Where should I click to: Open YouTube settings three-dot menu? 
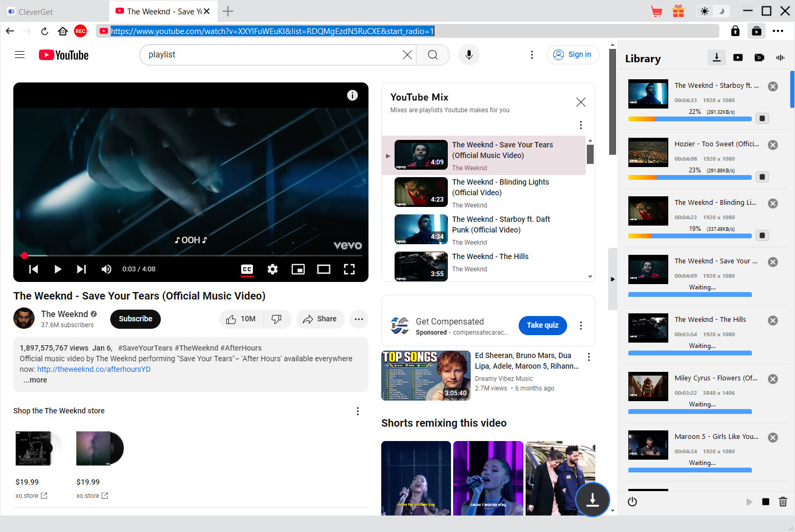pos(531,55)
